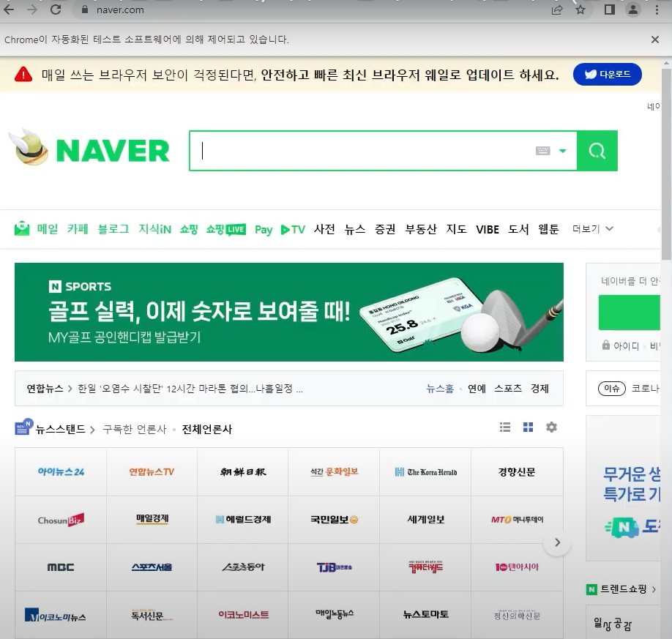Open newsstand settings gear icon
This screenshot has height=639, width=672.
[x=551, y=427]
